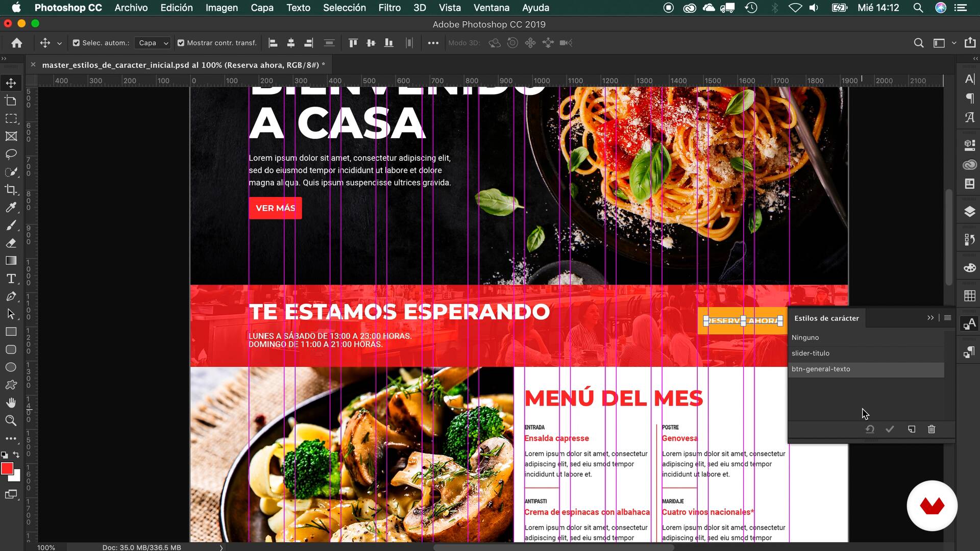Select the Brush tool
Image resolution: width=980 pixels, height=551 pixels.
click(x=11, y=225)
